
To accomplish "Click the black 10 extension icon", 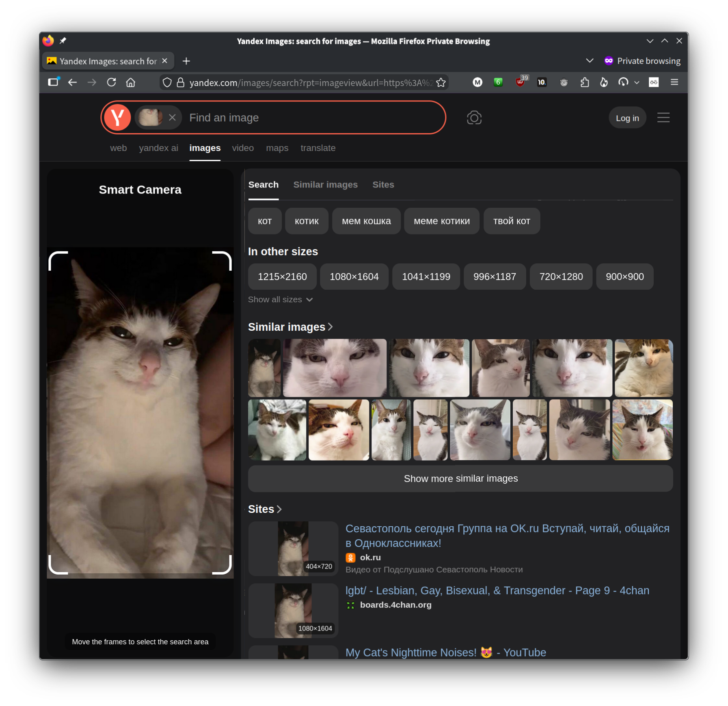I will [x=542, y=82].
